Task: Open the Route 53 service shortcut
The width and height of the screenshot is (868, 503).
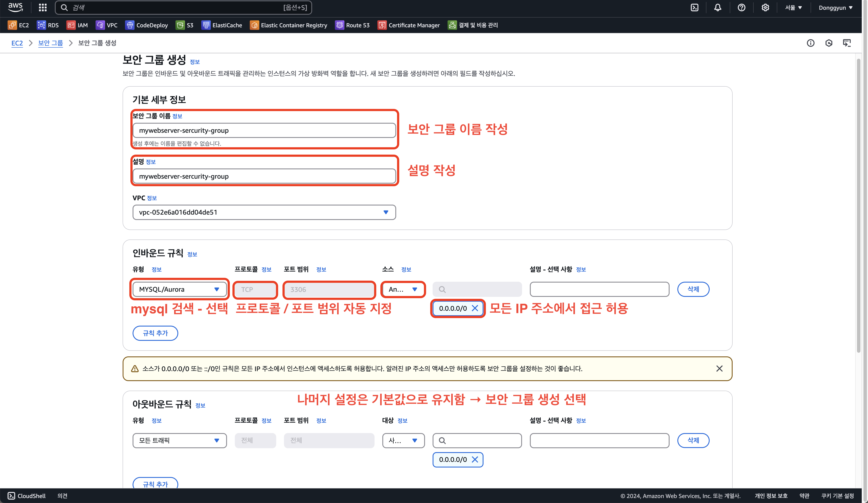Action: (x=352, y=25)
